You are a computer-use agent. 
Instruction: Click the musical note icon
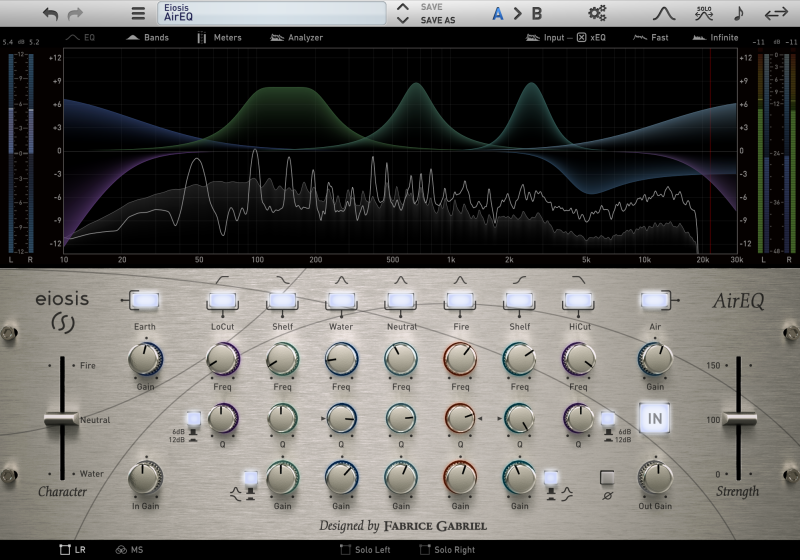pyautogui.click(x=738, y=13)
